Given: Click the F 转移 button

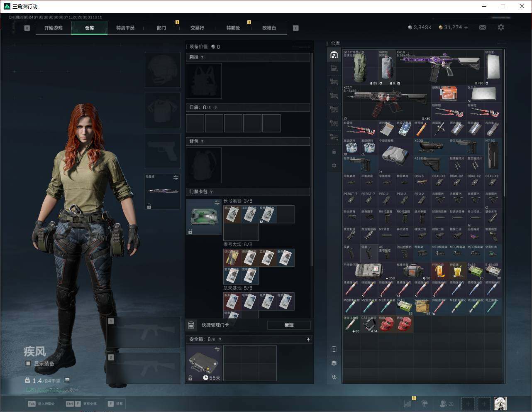Looking at the screenshot, I should point(115,404).
